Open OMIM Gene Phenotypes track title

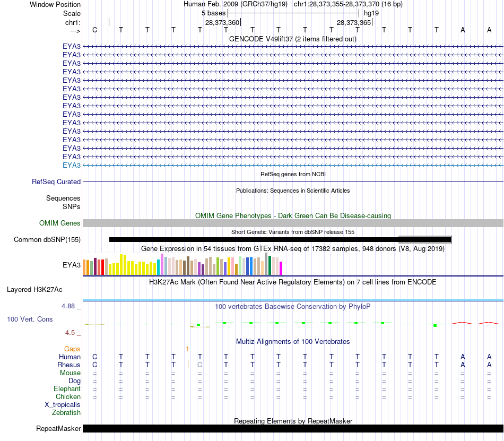[x=293, y=215]
